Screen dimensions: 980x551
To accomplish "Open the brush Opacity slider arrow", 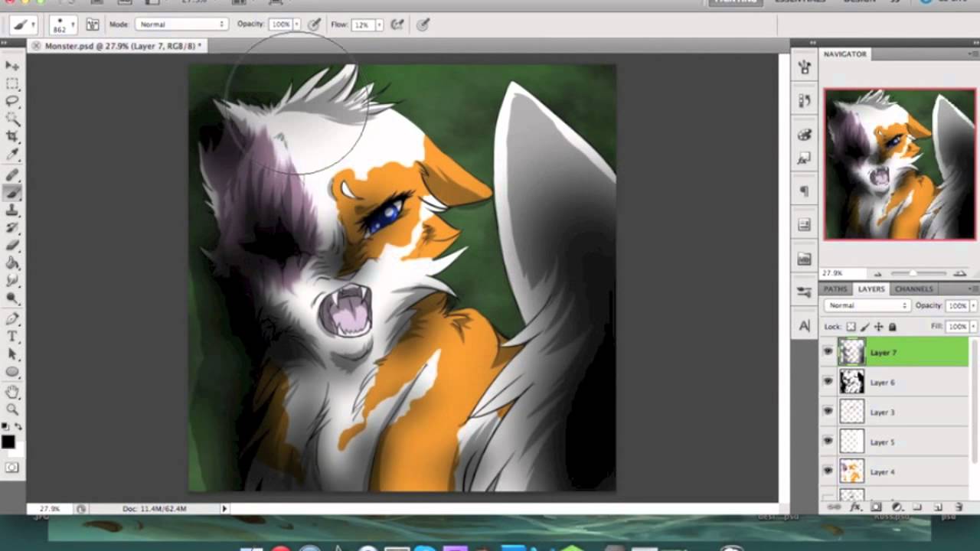I will (x=296, y=24).
